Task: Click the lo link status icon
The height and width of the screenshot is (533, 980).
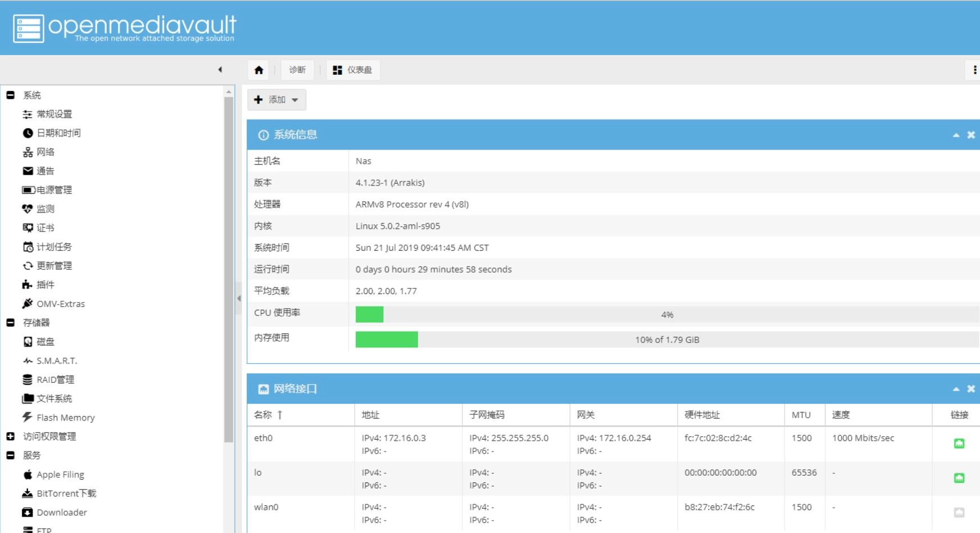Action: pos(959,478)
